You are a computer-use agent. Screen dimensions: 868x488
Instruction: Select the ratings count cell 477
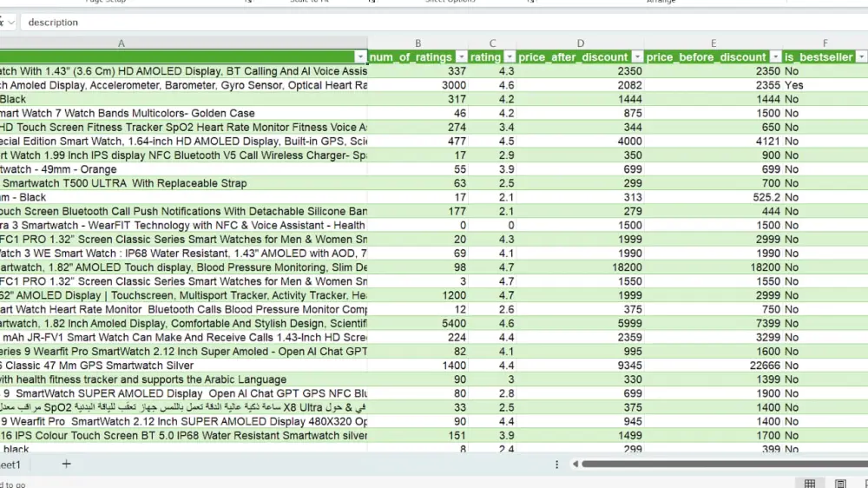click(x=418, y=142)
